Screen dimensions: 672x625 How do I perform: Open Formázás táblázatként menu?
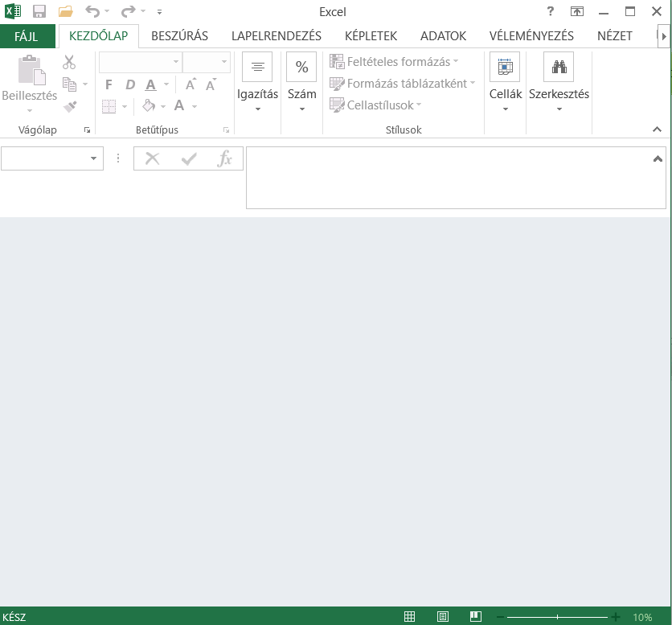(x=403, y=83)
